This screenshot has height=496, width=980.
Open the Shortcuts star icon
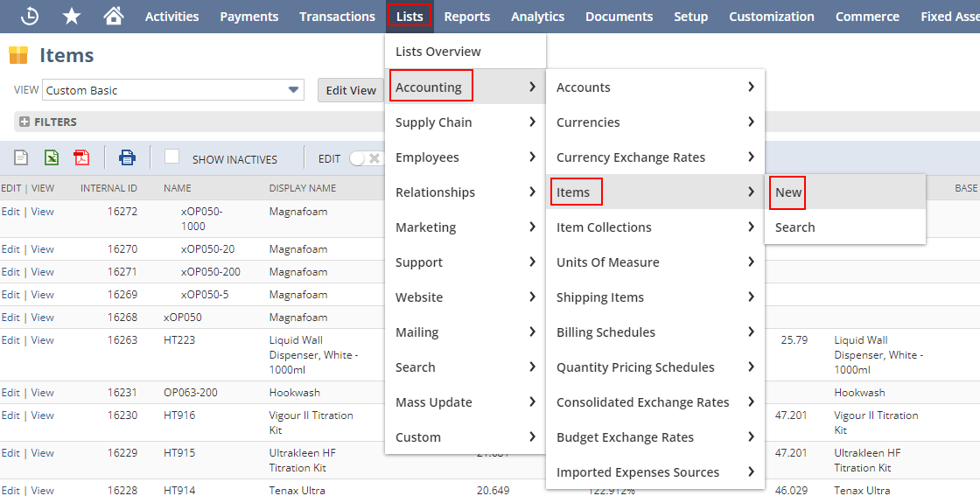tap(72, 16)
